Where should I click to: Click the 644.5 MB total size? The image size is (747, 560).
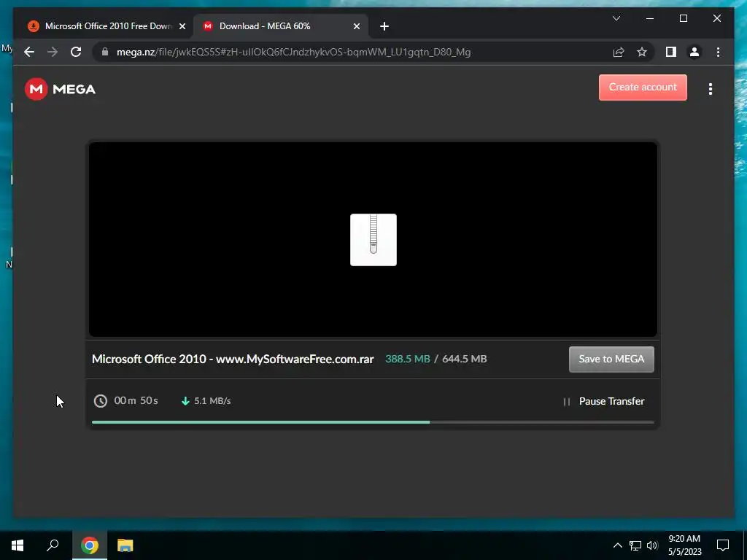click(465, 359)
